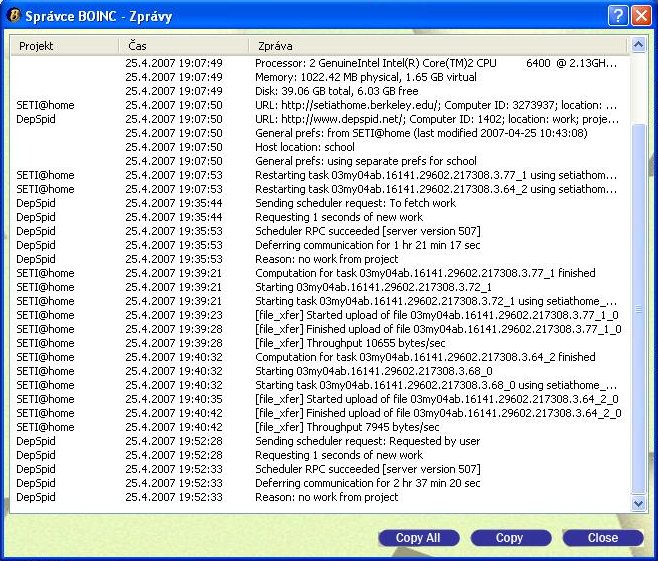658x561 pixels.
Task: Click timestamp 25.4.2007 19:39:23
Action: [x=174, y=315]
